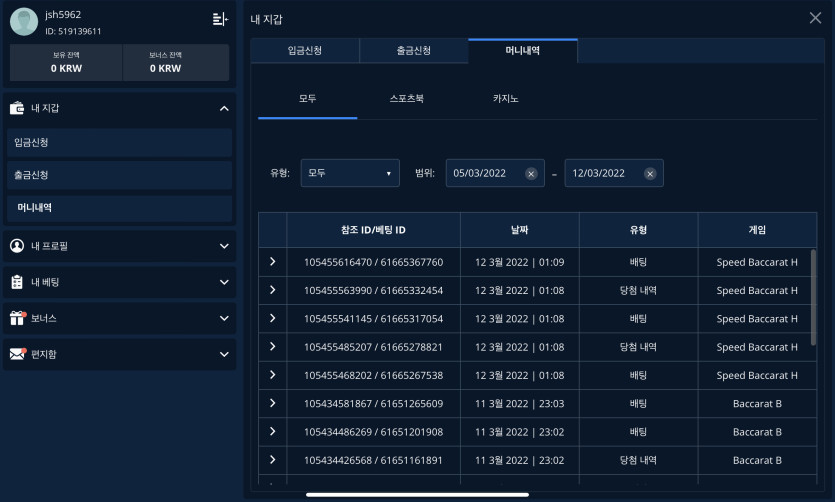Expand the 보너스 section chevron
The height and width of the screenshot is (502, 835).
[x=224, y=318]
